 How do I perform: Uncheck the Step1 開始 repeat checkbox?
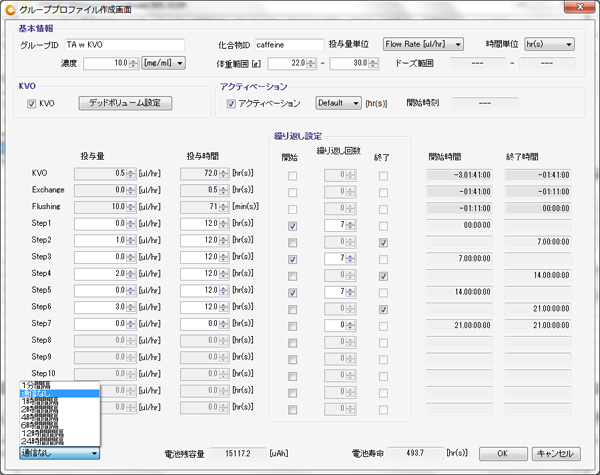(x=292, y=226)
